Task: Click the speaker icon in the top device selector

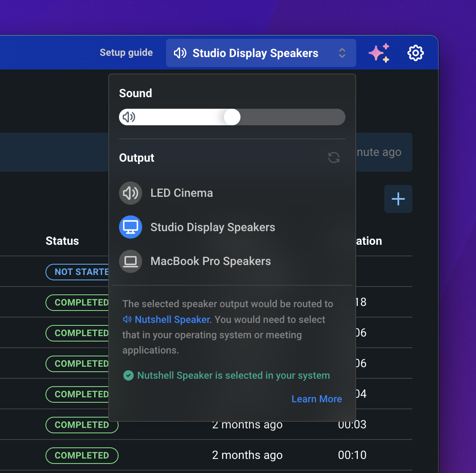Action: click(180, 53)
